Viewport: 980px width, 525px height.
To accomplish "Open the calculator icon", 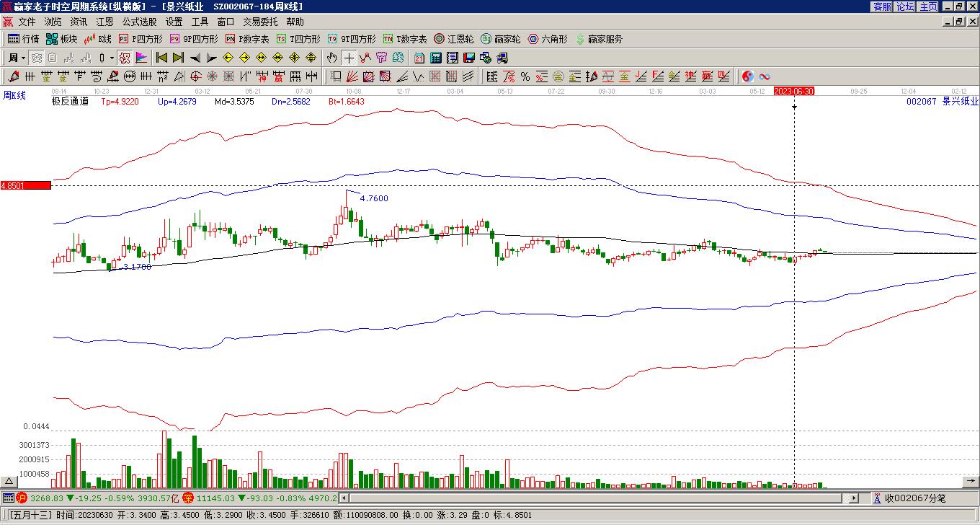I will [436, 58].
